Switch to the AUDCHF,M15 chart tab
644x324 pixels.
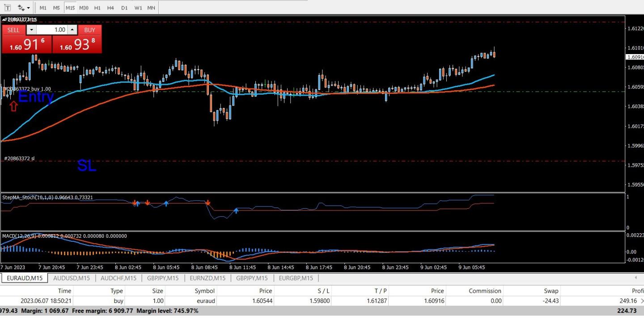coord(119,278)
